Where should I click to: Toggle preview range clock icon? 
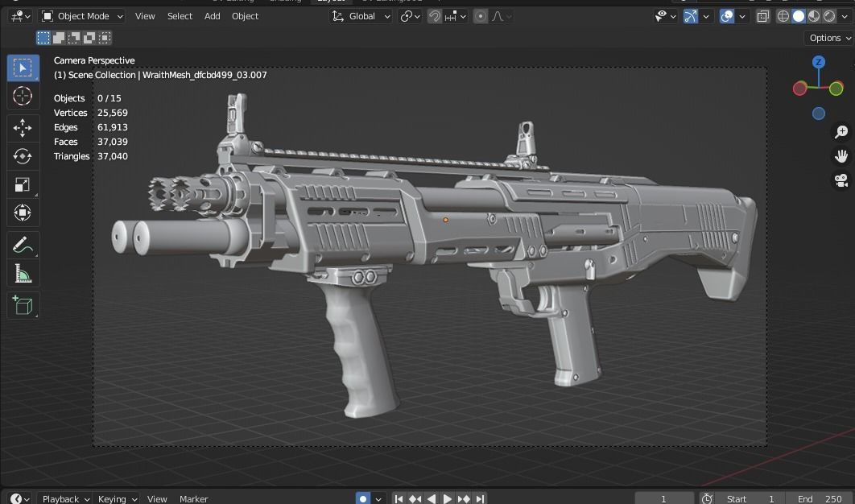point(707,498)
